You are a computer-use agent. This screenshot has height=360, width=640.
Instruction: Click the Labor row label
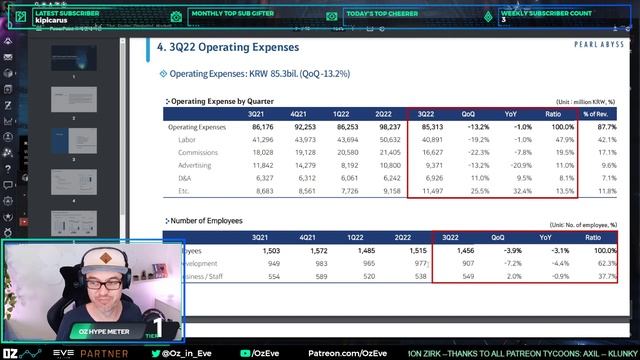(187, 140)
